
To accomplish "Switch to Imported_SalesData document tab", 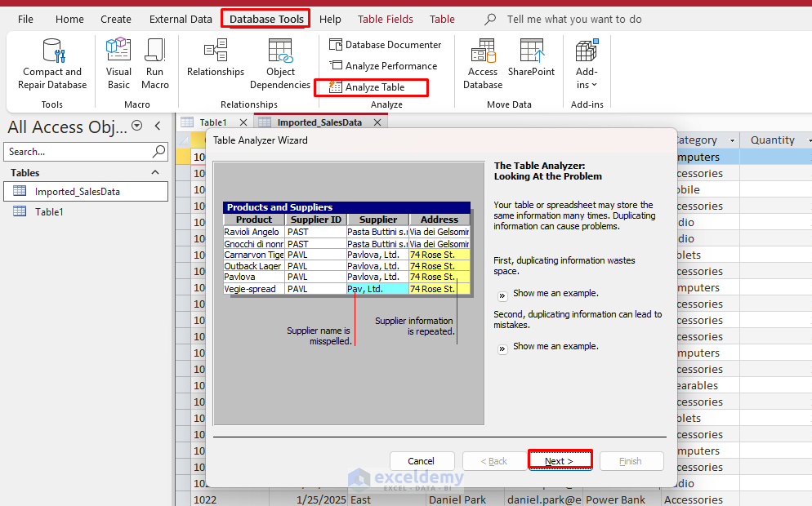I will click(319, 122).
